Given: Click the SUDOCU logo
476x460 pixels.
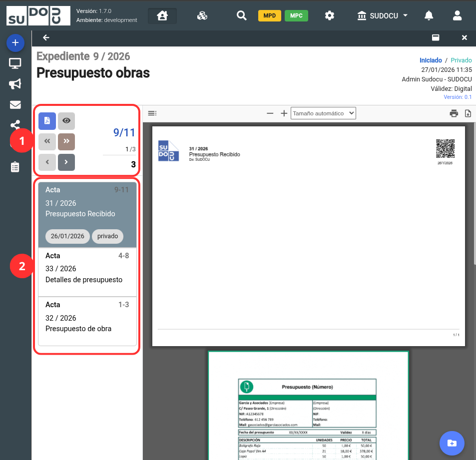Looking at the screenshot, I should 38,15.
